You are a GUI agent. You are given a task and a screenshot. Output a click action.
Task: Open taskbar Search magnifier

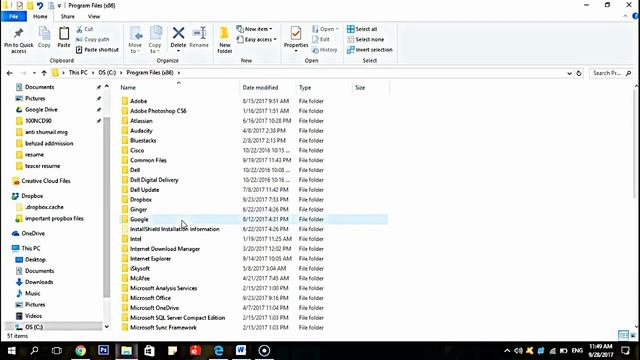[x=34, y=351]
